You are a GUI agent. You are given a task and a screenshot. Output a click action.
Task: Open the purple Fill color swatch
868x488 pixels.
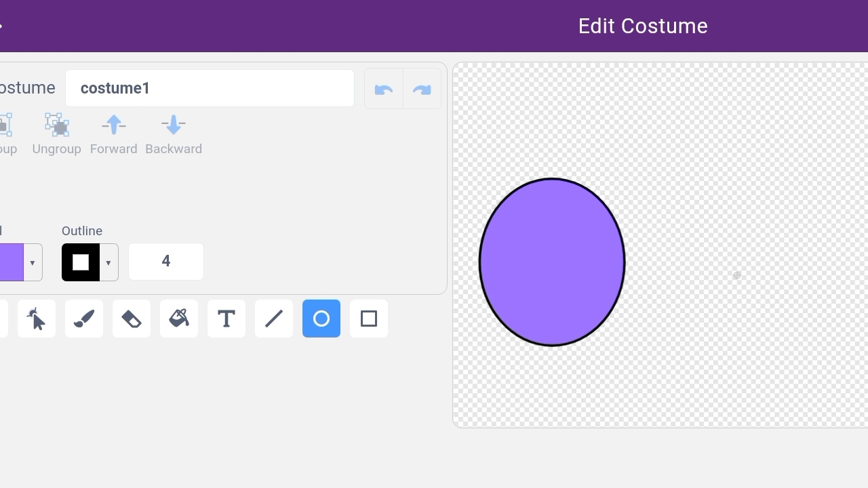tap(11, 262)
